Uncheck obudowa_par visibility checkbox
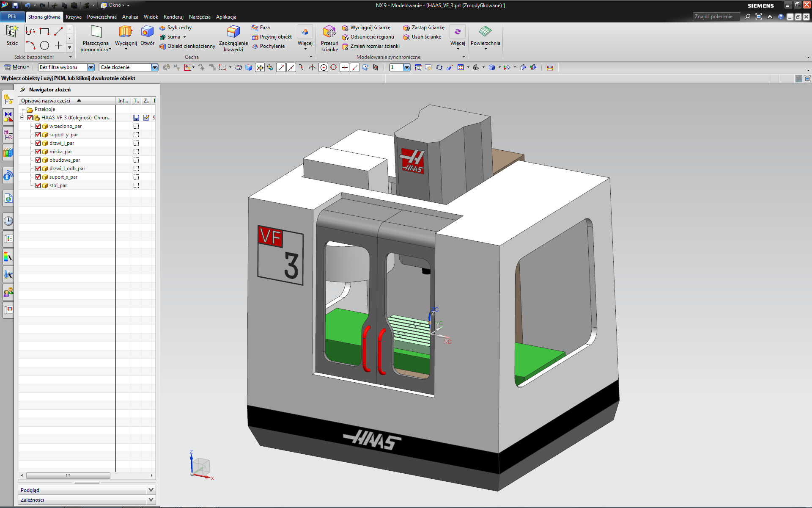 (38, 160)
